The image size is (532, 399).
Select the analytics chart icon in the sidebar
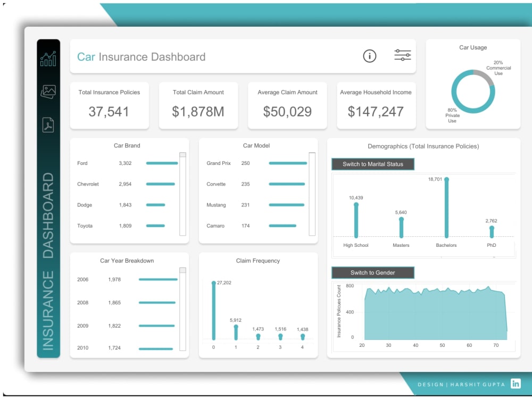click(x=49, y=59)
